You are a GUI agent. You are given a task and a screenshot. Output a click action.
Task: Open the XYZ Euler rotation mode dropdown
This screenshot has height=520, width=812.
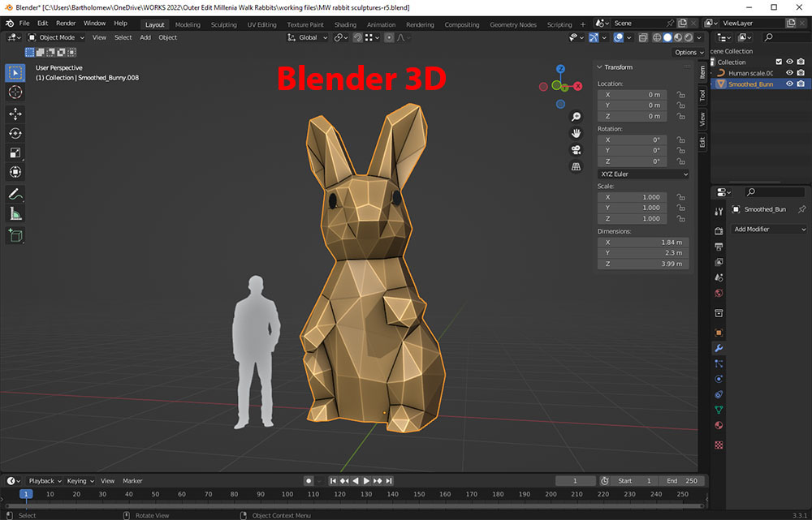pos(643,174)
